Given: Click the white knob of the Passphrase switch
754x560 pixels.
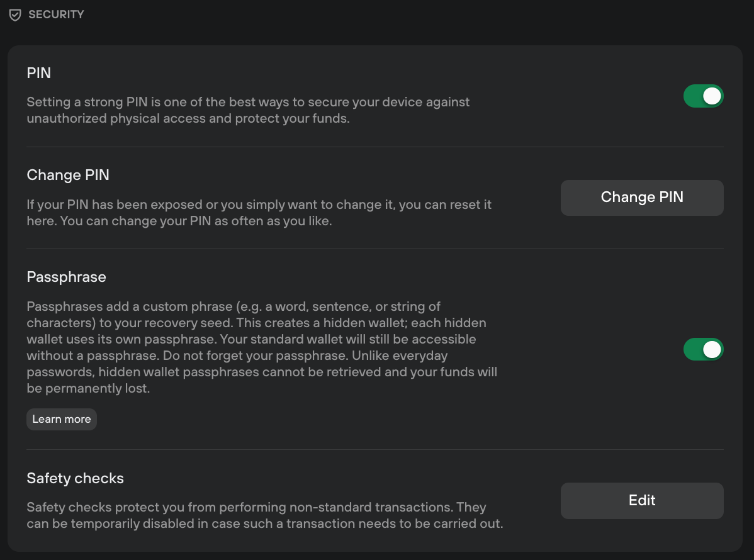Looking at the screenshot, I should [712, 349].
